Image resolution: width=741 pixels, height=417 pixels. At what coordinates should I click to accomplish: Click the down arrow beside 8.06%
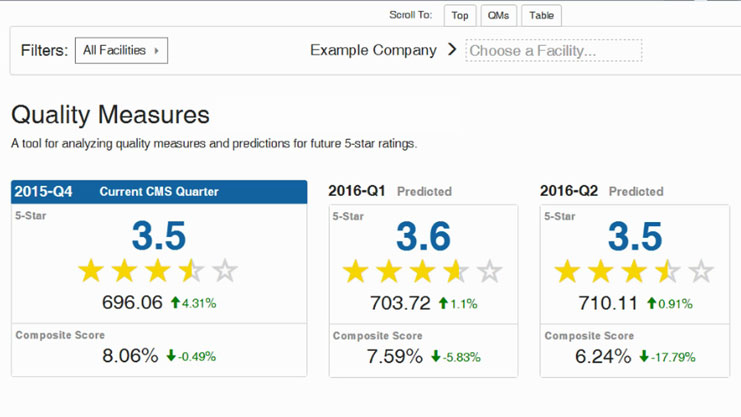171,356
